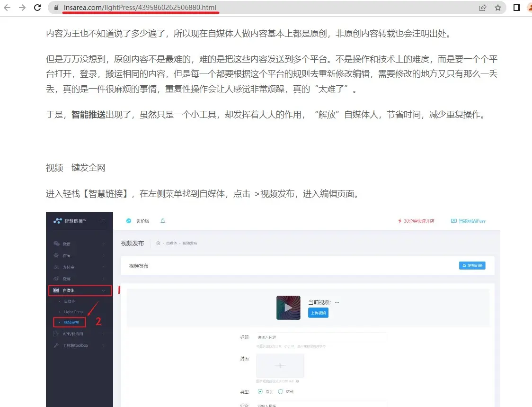Select the 原创 radio button

260,391
